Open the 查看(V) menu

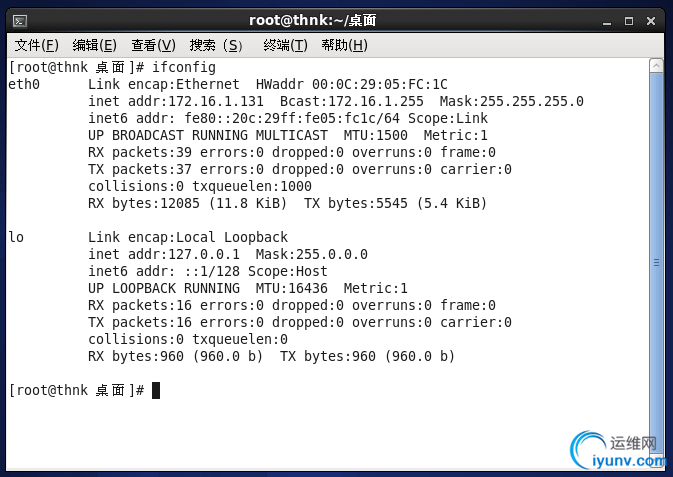(x=153, y=45)
